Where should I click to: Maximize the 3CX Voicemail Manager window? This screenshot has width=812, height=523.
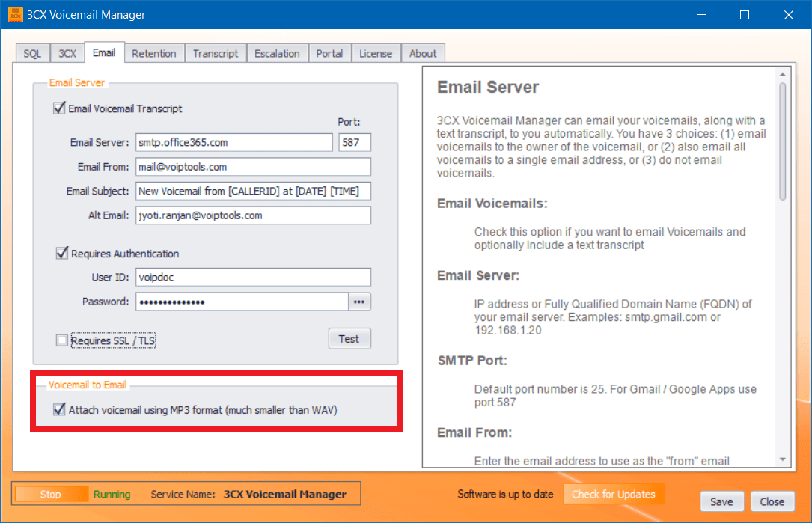[745, 14]
